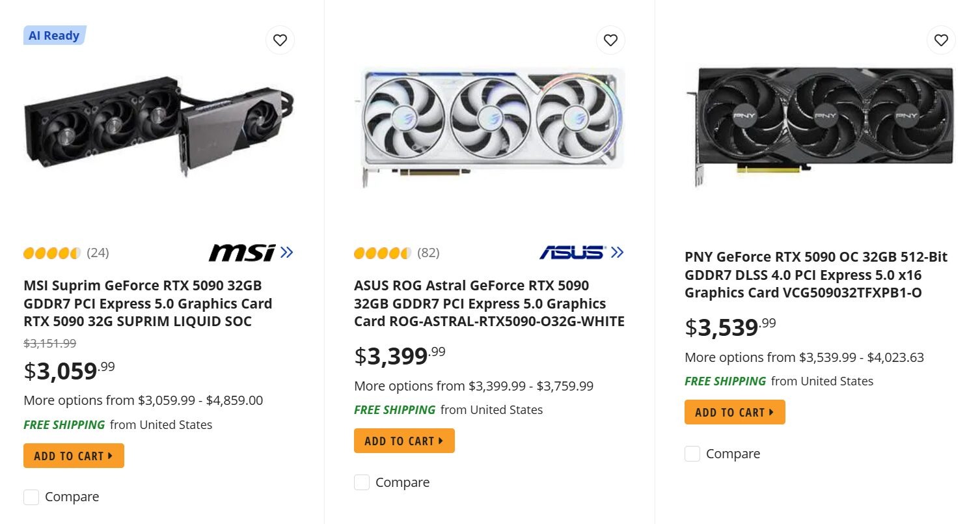
Task: Click the MSI brand logo
Action: (x=242, y=253)
